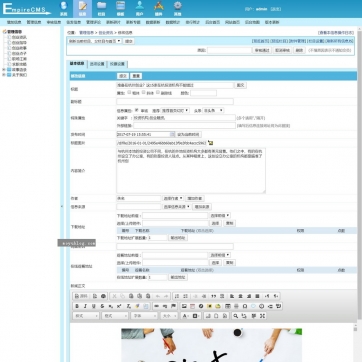Maximize the rich text editor
The height and width of the screenshot is (362, 362).
coord(262,316)
